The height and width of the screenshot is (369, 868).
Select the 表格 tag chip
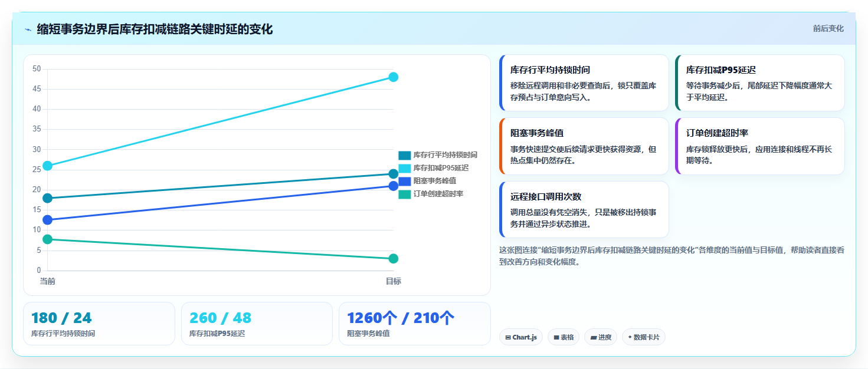564,337
